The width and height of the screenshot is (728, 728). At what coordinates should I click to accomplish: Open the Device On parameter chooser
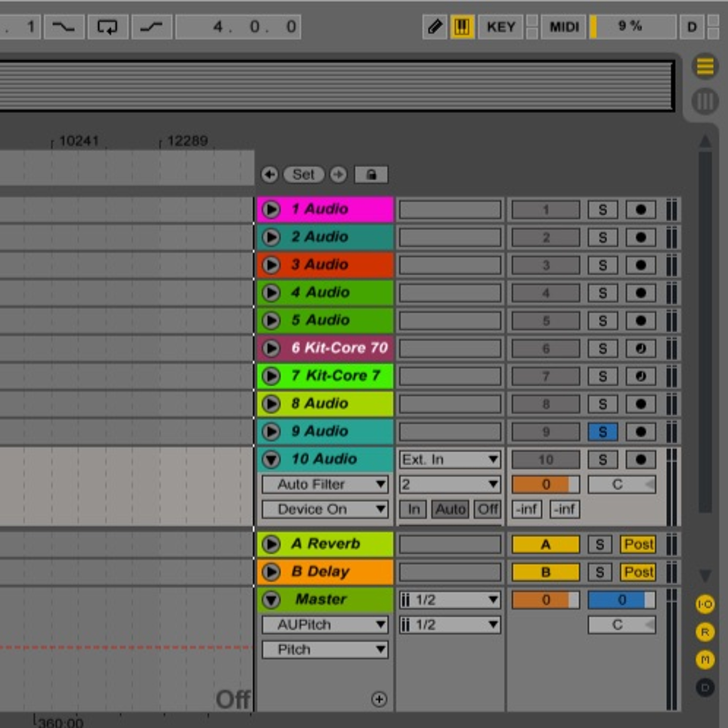point(325,509)
